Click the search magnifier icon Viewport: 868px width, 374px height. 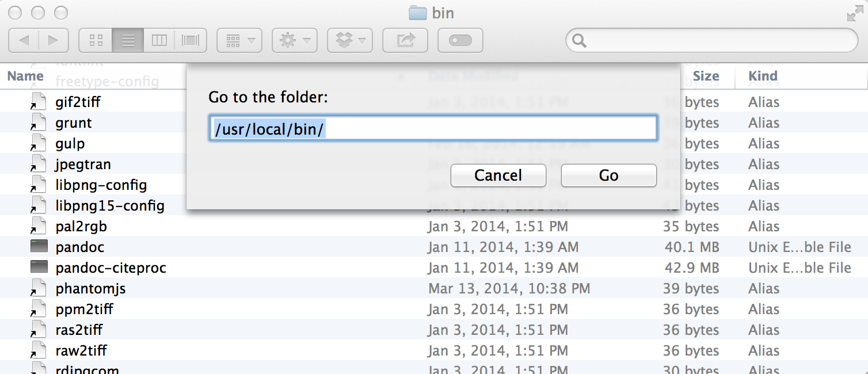coord(580,41)
